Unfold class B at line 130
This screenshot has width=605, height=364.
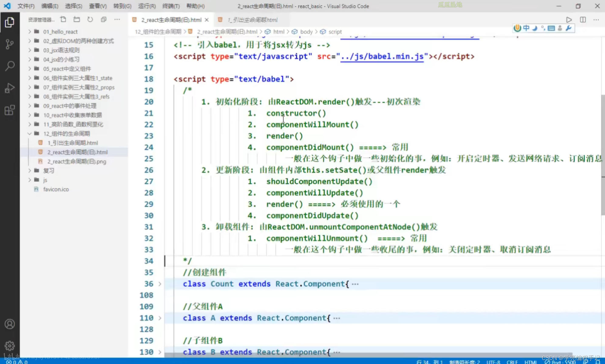tap(160, 352)
